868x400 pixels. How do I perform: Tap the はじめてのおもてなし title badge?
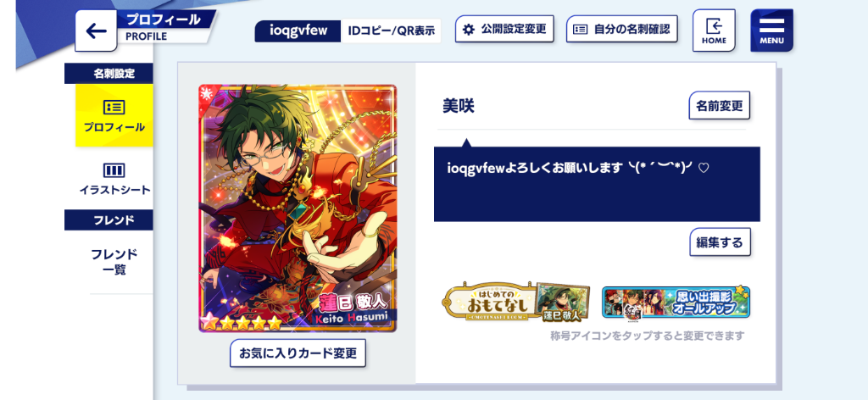515,302
